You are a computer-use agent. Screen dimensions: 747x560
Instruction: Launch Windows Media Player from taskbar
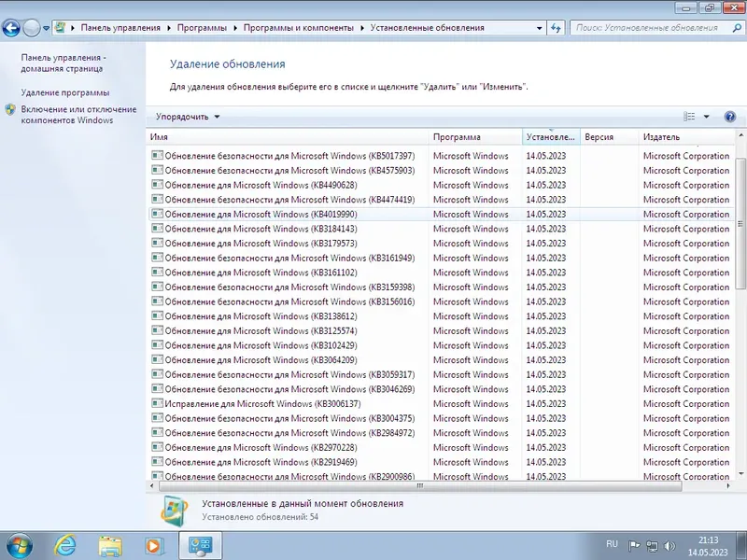coord(154,546)
